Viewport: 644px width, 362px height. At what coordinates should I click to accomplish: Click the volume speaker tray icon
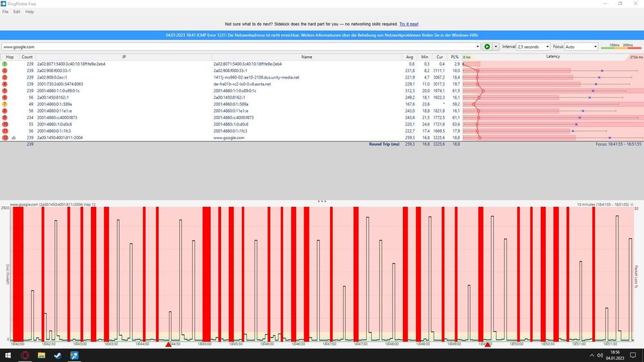pos(600,356)
